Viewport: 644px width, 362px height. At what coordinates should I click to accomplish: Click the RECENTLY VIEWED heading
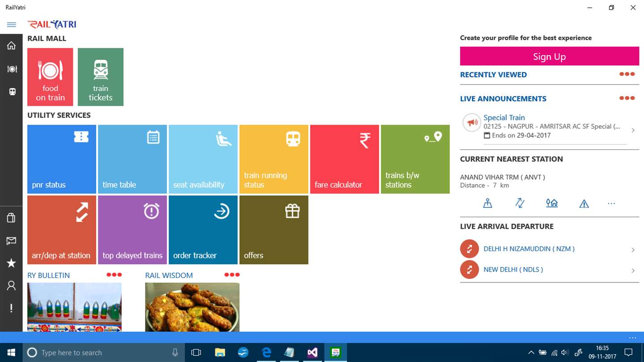(x=493, y=75)
